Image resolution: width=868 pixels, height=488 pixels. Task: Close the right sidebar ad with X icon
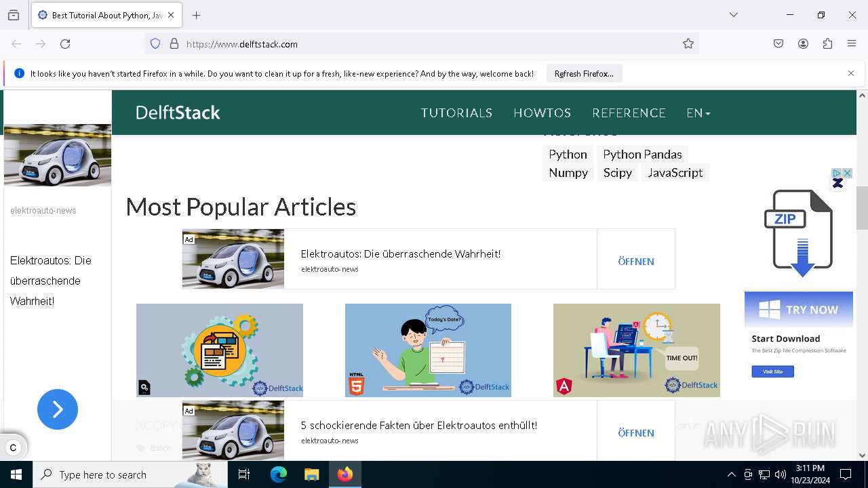click(847, 174)
